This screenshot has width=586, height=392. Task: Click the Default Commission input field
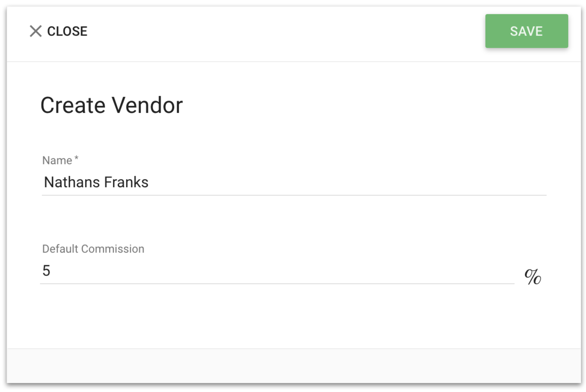277,271
